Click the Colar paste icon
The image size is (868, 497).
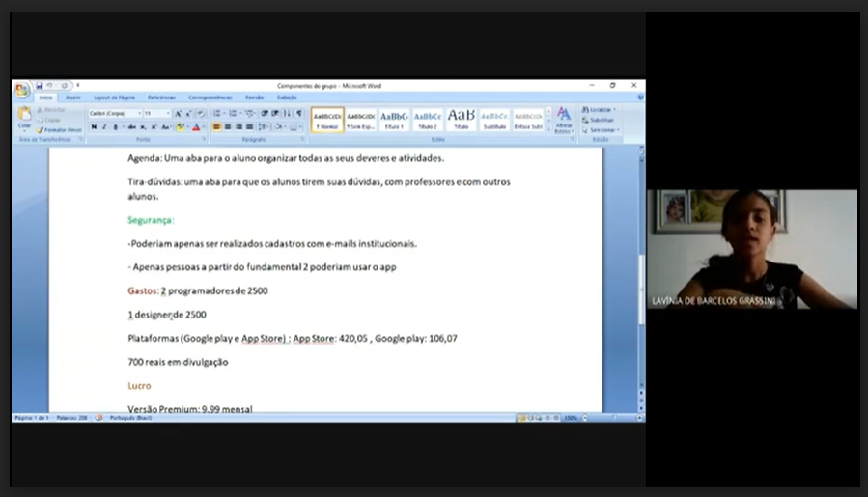[x=24, y=119]
